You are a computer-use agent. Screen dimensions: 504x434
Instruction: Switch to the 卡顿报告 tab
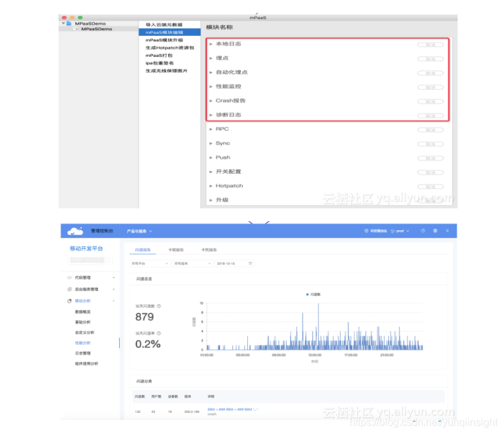pos(176,249)
